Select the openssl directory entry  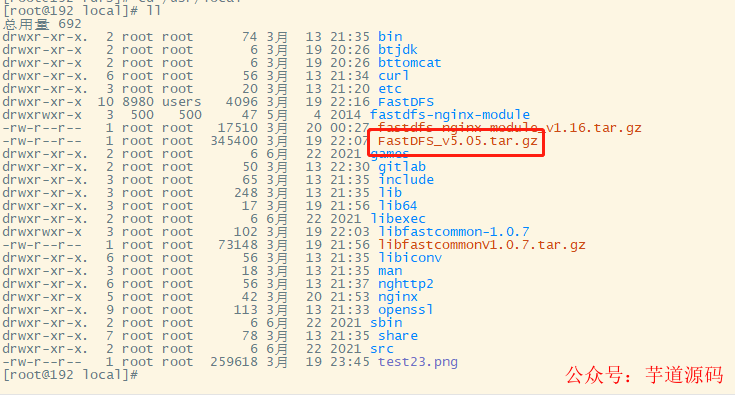pos(406,310)
